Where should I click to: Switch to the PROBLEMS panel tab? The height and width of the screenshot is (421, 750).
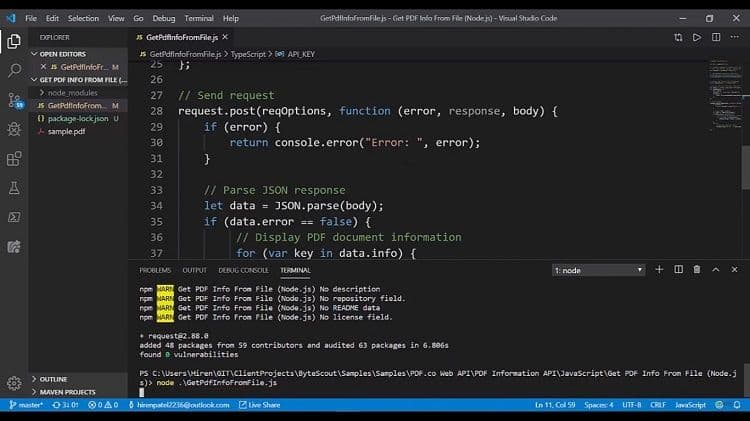click(155, 270)
